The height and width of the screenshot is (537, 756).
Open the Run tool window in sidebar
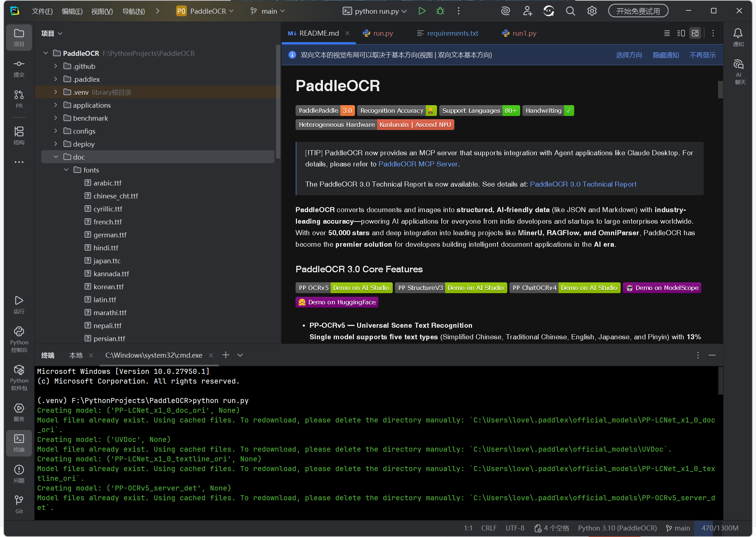coord(19,305)
